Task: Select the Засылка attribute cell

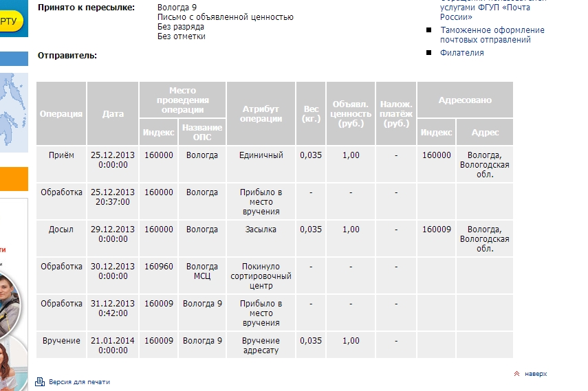Action: (x=261, y=230)
